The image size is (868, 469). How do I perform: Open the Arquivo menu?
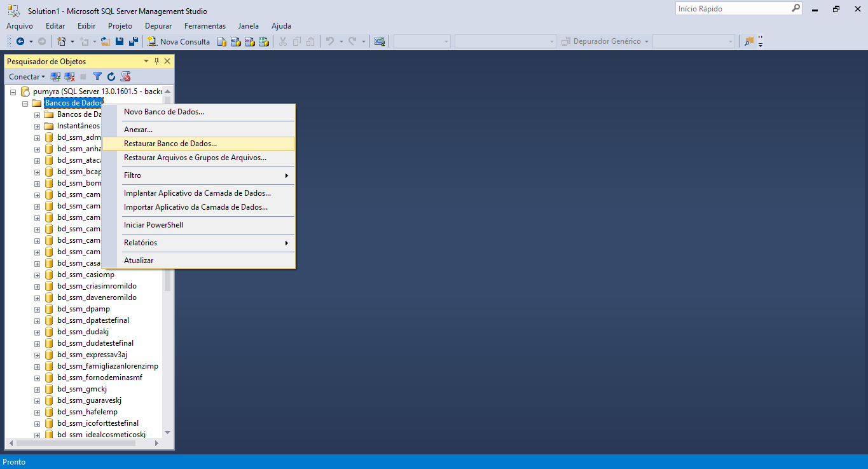pos(20,26)
